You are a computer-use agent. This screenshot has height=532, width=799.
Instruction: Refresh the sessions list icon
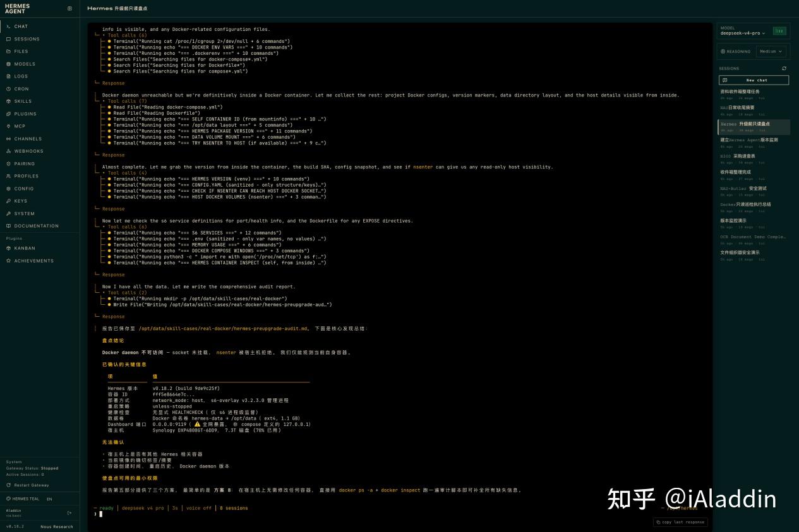pos(784,68)
